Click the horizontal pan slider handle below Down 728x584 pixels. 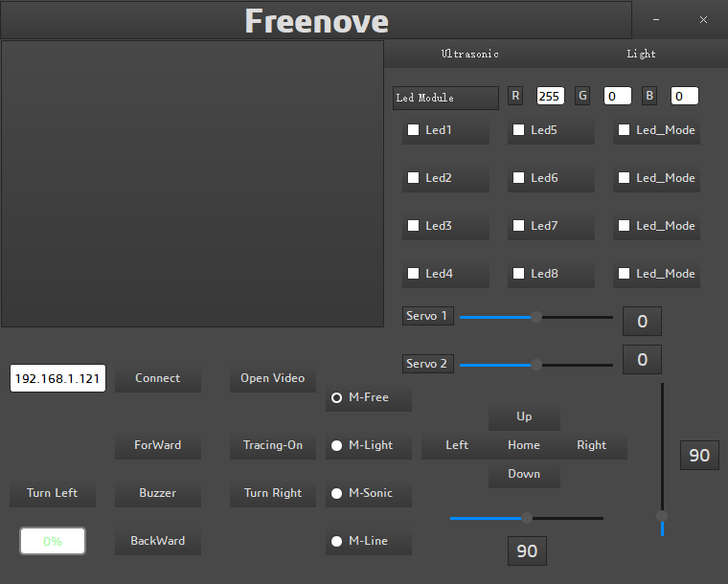pyautogui.click(x=527, y=518)
